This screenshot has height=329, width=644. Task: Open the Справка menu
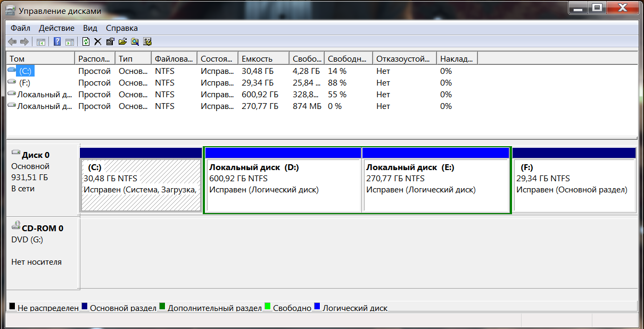click(122, 28)
